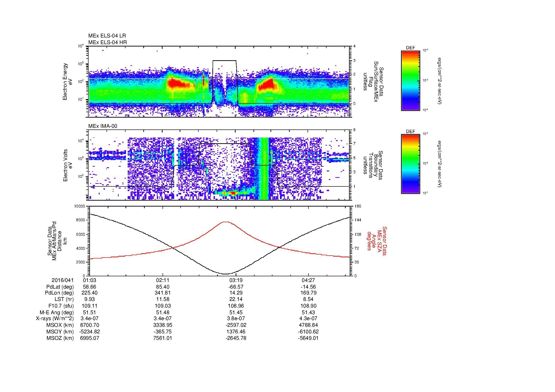
Task: Click the 'PdLon (deg)' row label
Action: tap(59, 293)
